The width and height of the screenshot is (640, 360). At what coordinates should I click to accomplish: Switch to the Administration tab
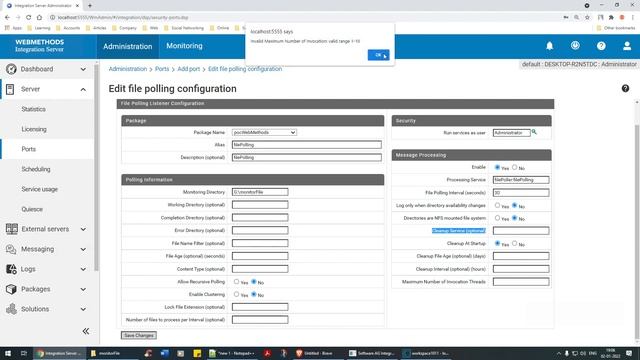(127, 46)
